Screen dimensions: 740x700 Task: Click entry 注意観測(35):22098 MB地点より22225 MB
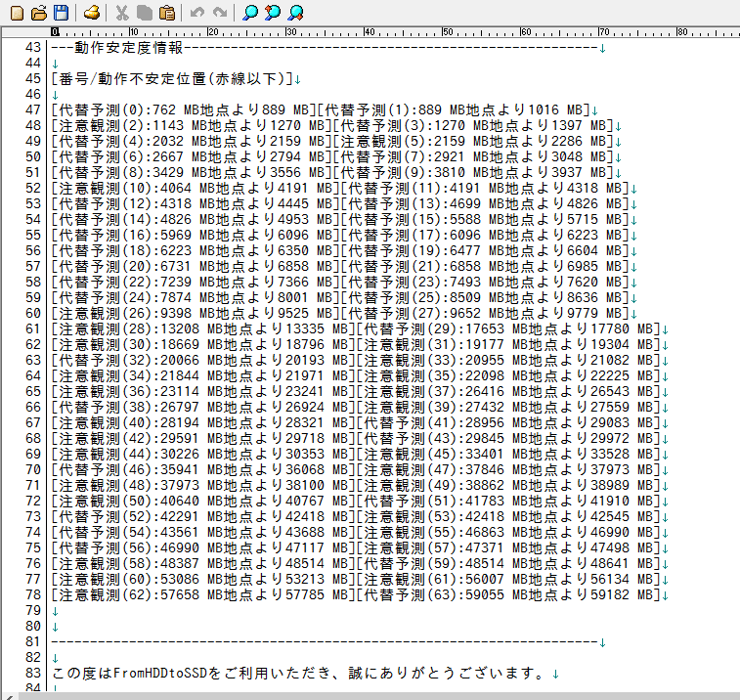tap(508, 375)
